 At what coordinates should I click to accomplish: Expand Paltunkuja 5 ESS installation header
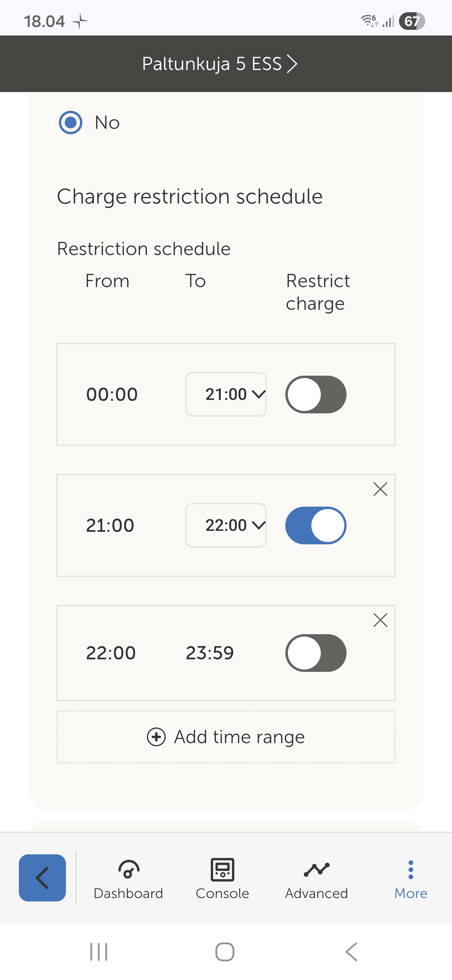click(x=220, y=63)
